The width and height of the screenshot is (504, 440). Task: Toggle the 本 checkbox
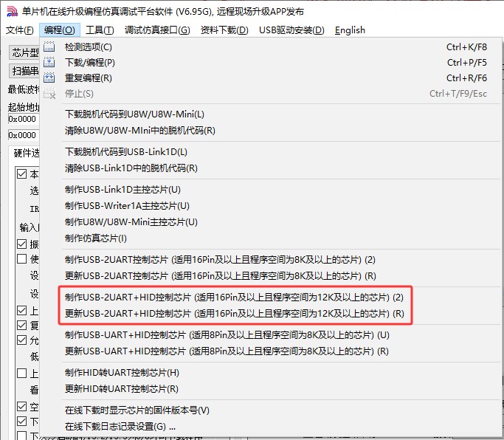pos(21,174)
